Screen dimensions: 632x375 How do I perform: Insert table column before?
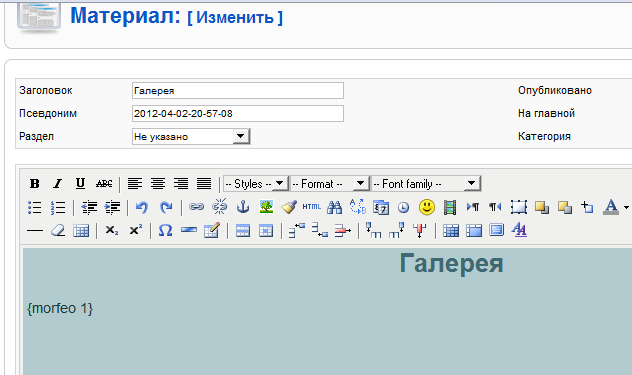373,230
